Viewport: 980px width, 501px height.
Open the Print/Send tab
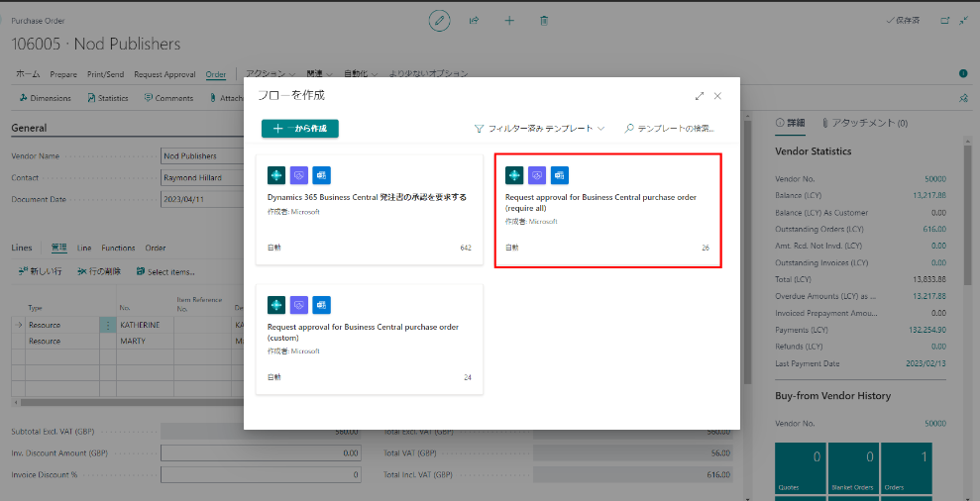[106, 73]
